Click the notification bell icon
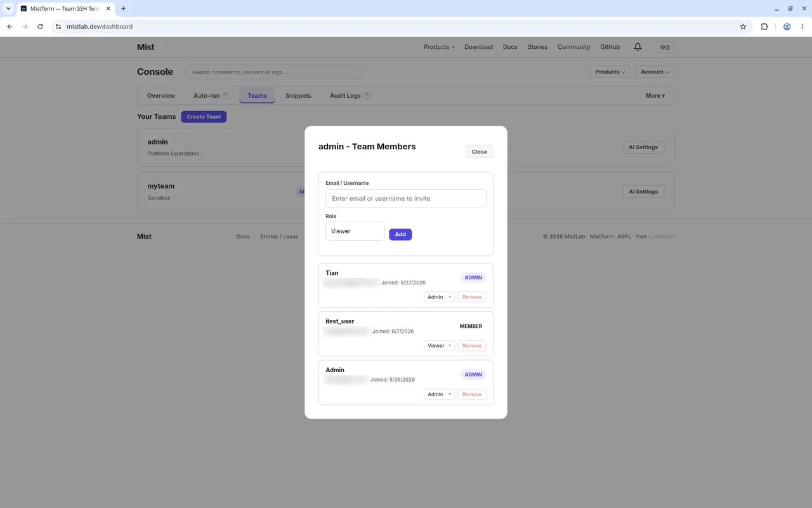 (638, 47)
